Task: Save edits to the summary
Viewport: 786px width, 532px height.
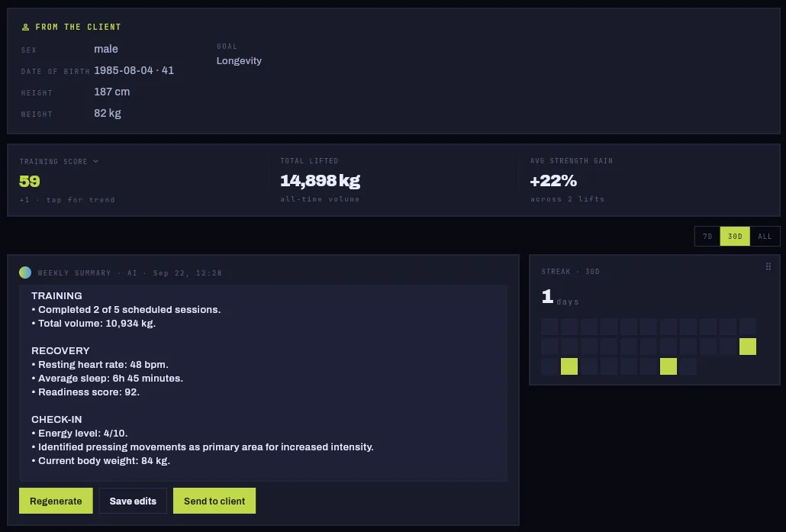Action: (133, 501)
